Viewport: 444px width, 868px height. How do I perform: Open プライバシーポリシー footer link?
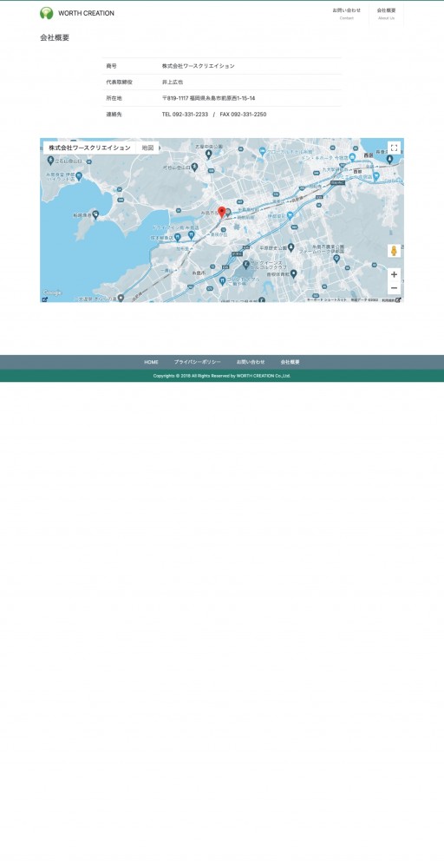pos(198,362)
